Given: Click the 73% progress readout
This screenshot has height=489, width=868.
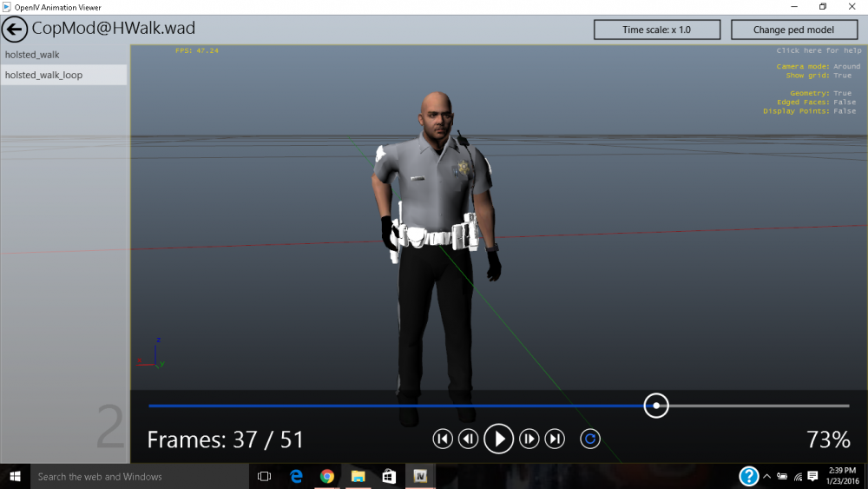Looking at the screenshot, I should point(828,439).
